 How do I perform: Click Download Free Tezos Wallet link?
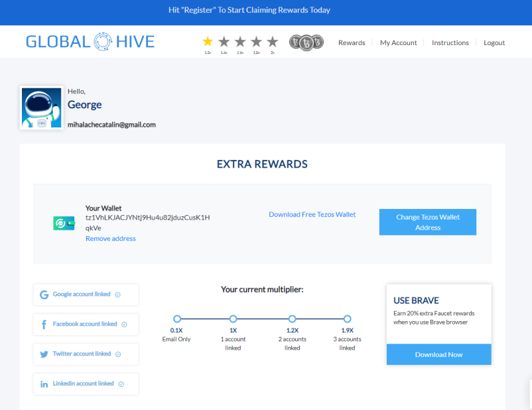click(x=312, y=214)
